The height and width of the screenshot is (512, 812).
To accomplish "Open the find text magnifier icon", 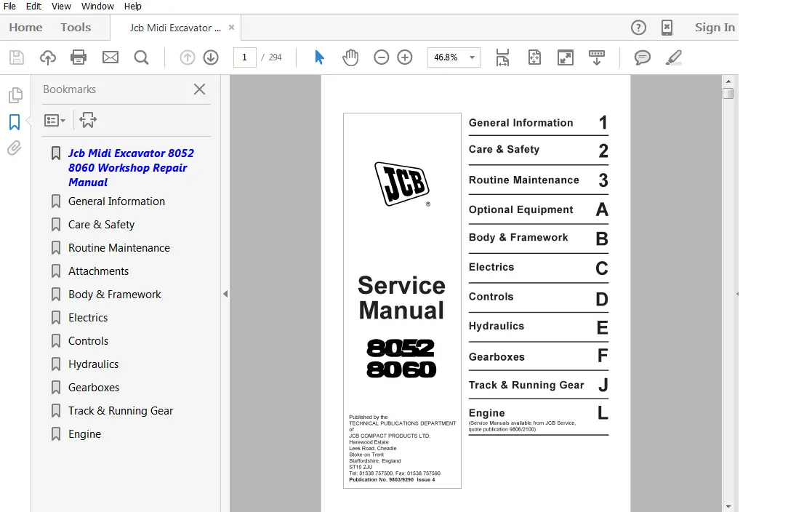I will pyautogui.click(x=141, y=57).
